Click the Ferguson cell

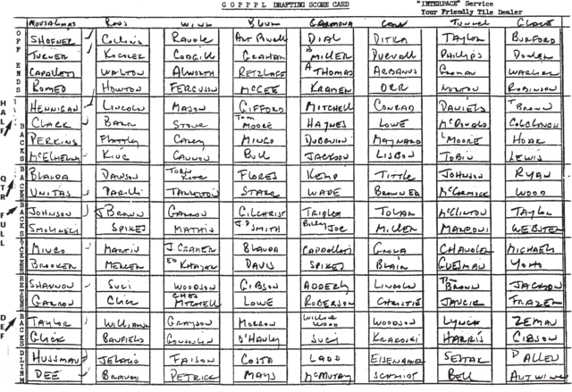coord(191,86)
